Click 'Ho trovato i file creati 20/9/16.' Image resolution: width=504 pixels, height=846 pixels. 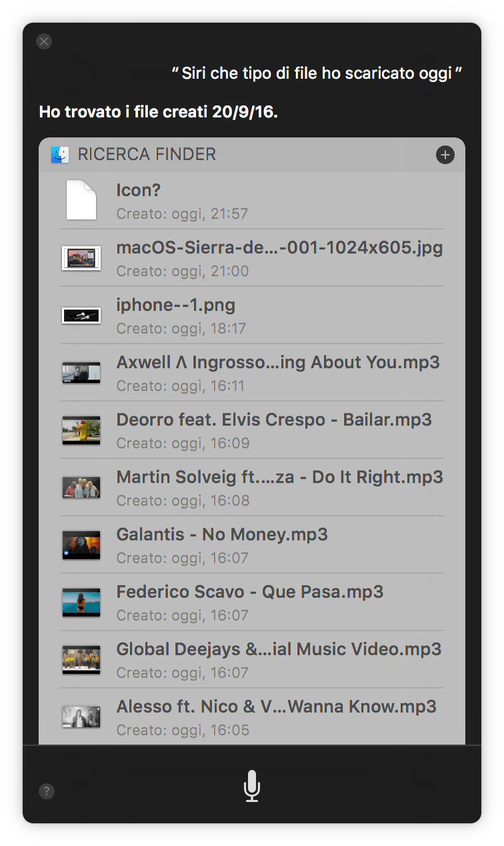[x=159, y=112]
